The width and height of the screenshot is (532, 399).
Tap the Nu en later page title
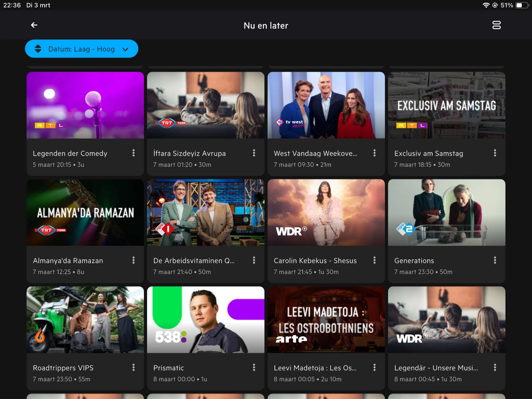coord(266,26)
